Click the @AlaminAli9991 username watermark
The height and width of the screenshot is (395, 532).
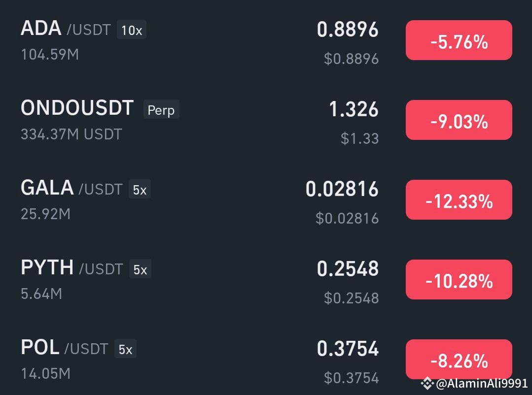[x=481, y=384]
